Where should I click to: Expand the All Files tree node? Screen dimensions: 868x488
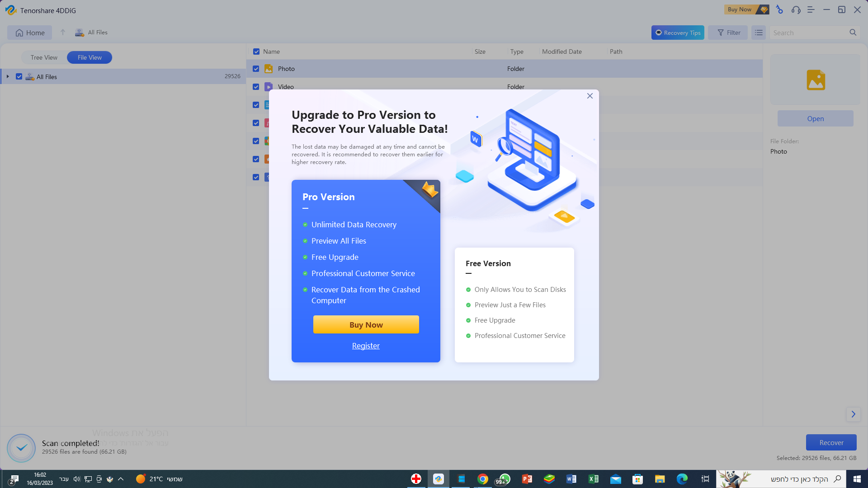[8, 76]
